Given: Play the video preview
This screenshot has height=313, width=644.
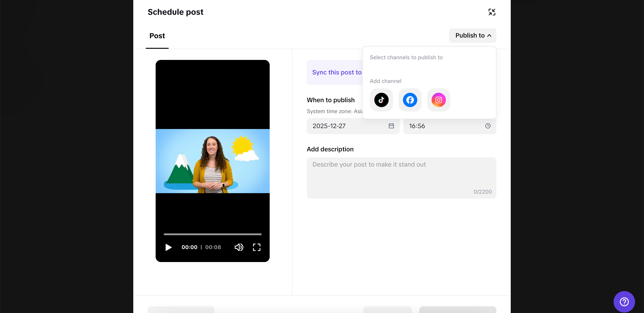Looking at the screenshot, I should [168, 247].
